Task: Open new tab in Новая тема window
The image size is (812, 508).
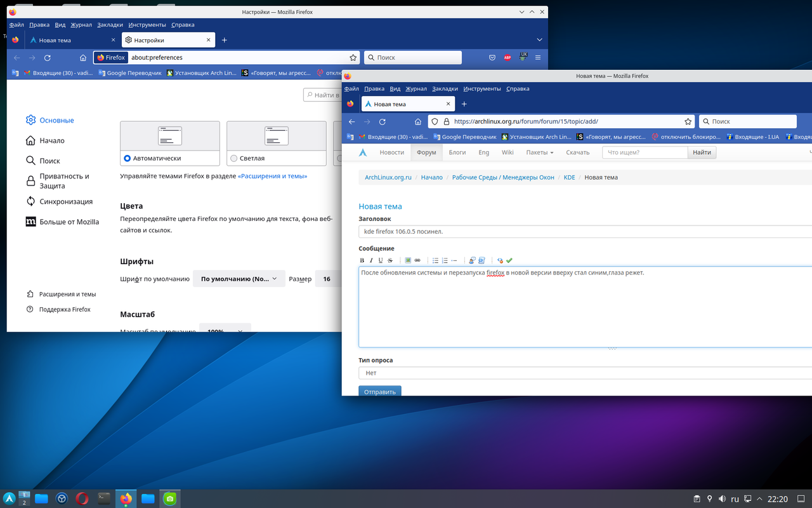Action: point(464,104)
